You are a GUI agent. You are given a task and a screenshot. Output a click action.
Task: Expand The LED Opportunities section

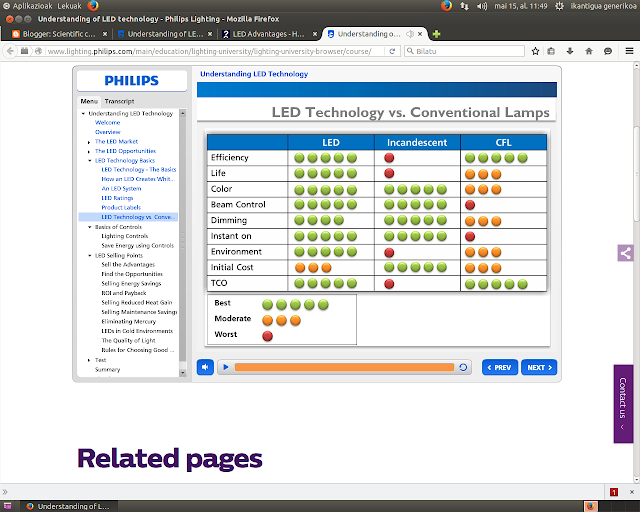click(x=89, y=151)
